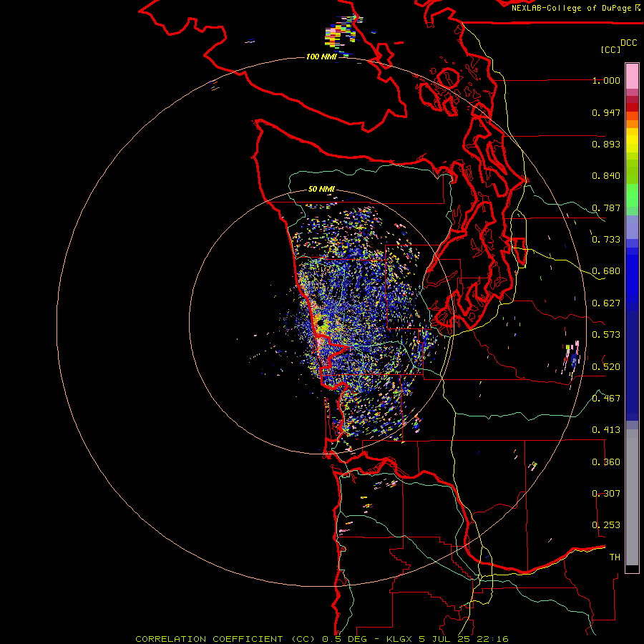Click the 0.520 scale value
Image resolution: width=644 pixels, height=644 pixels.
point(606,367)
